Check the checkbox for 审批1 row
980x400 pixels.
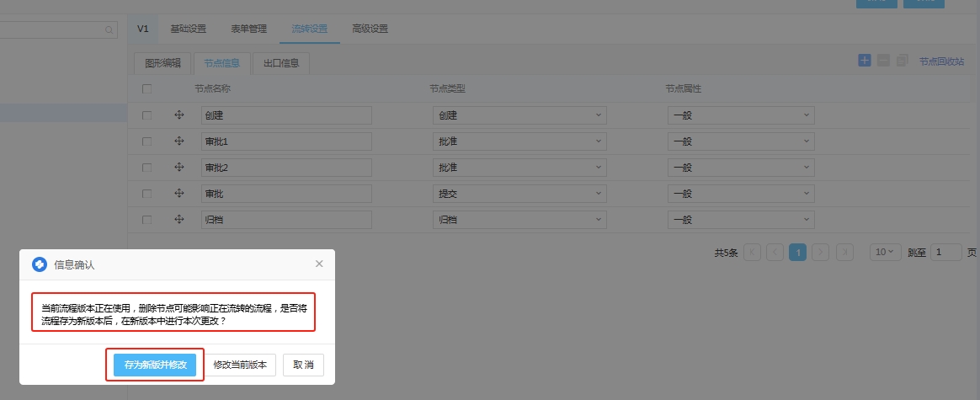tap(147, 141)
